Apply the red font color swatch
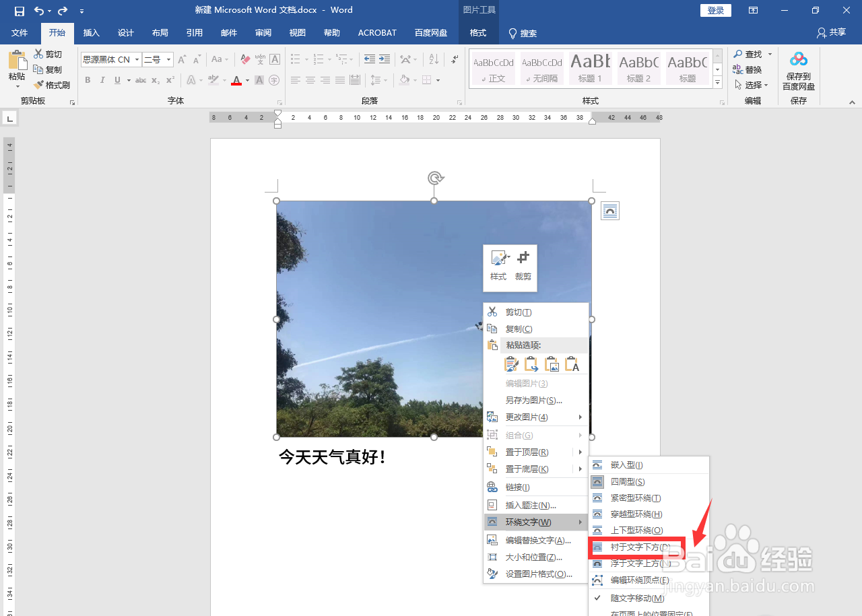 pyautogui.click(x=236, y=80)
